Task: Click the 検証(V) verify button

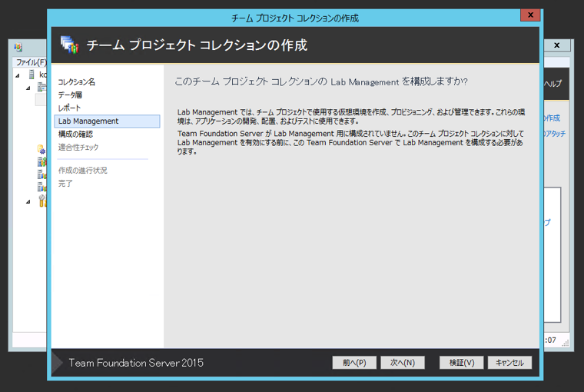Action: click(462, 363)
